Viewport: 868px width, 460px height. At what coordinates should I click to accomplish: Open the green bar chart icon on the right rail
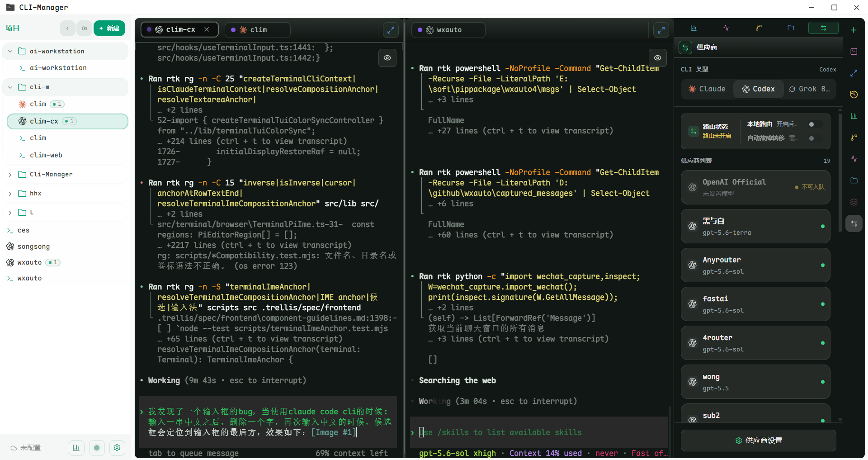click(854, 116)
